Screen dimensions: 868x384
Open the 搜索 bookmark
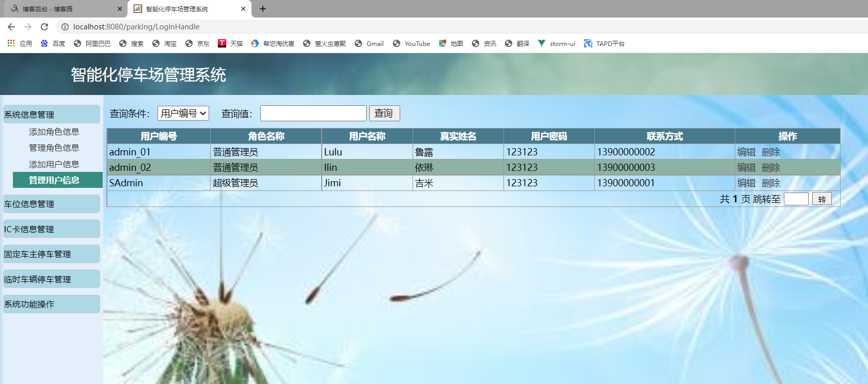coord(131,44)
